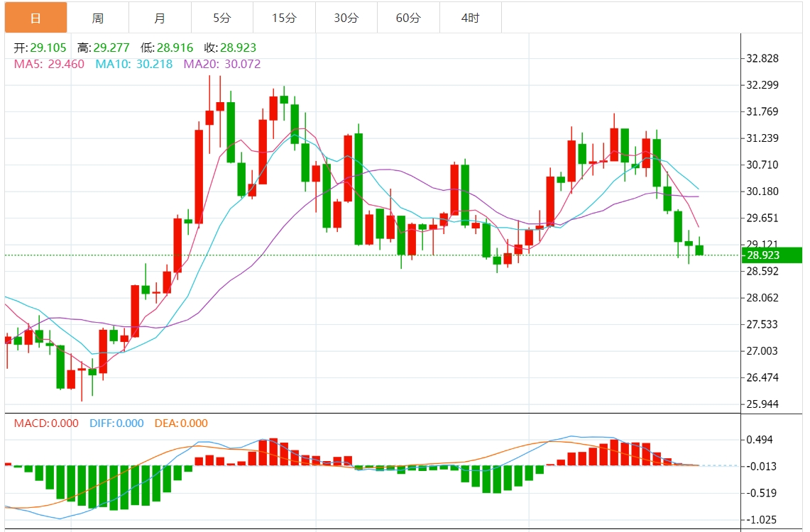Image resolution: width=810 pixels, height=532 pixels.
Task: Click the 32.299 price axis label
Action: coord(762,84)
